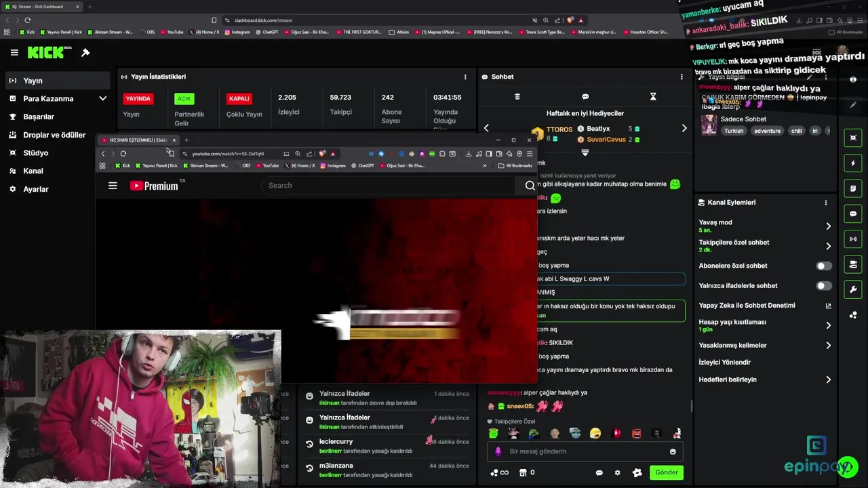Select Yayın in left sidebar

[x=56, y=81]
